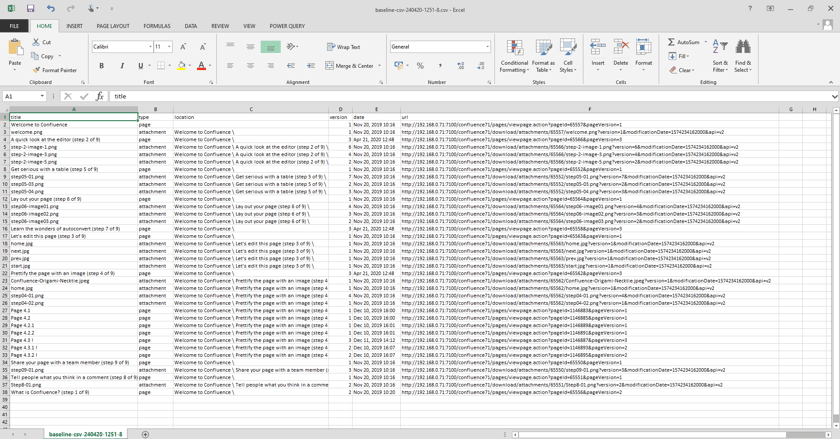Open the Help question mark icon
840x439 pixels.
coord(750,9)
